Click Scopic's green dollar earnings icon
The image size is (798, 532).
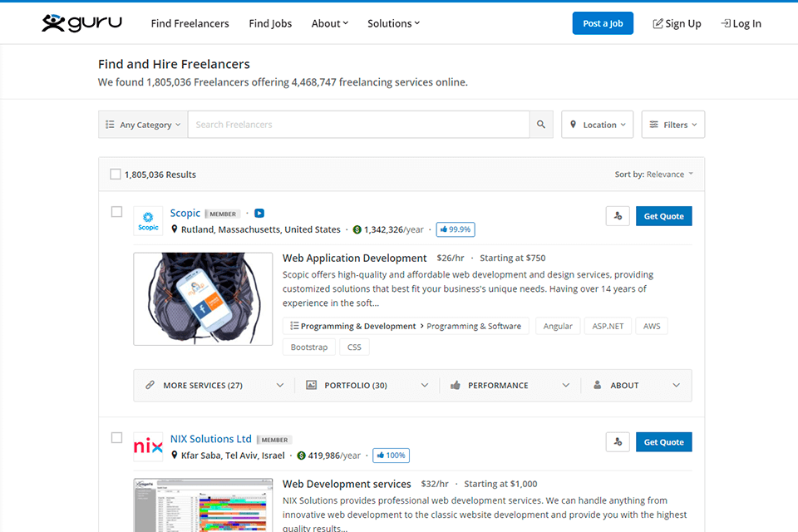tap(357, 229)
